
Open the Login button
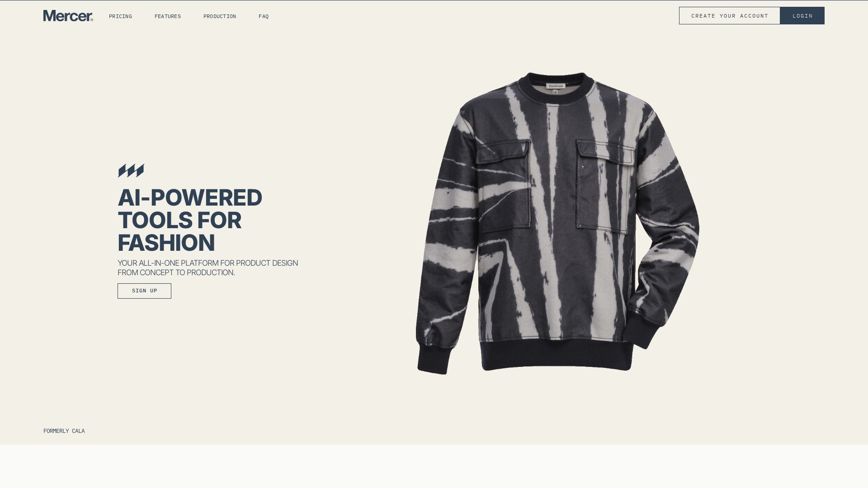point(802,16)
